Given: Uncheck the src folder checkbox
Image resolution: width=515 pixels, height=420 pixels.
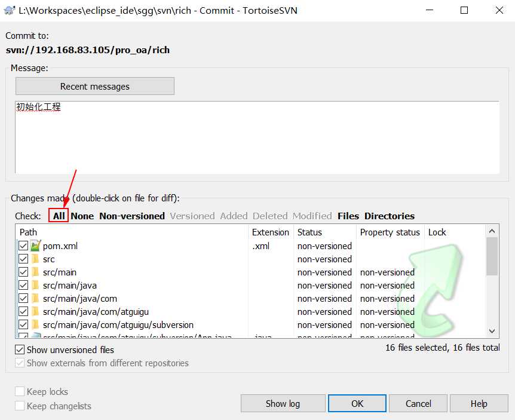Looking at the screenshot, I should tap(23, 259).
